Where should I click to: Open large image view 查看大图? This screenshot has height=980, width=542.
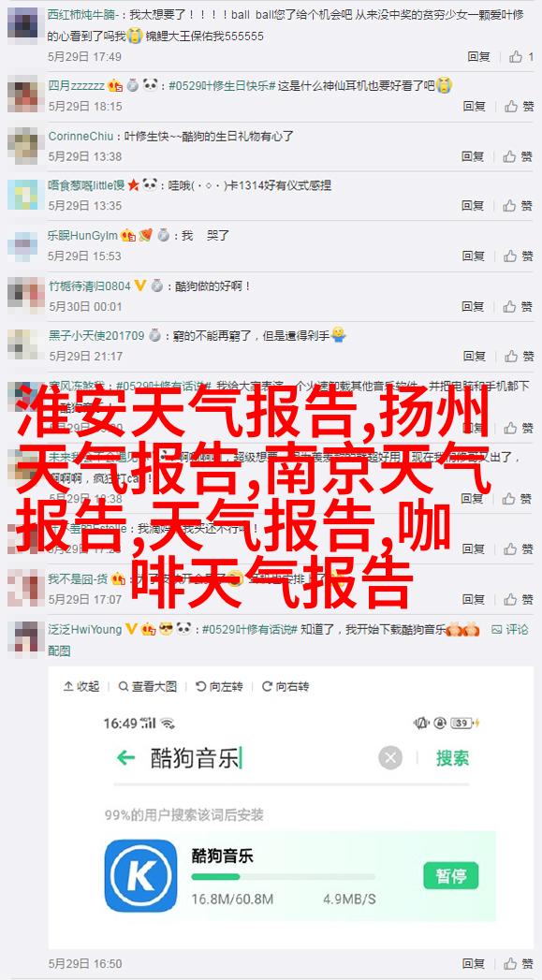[x=148, y=686]
